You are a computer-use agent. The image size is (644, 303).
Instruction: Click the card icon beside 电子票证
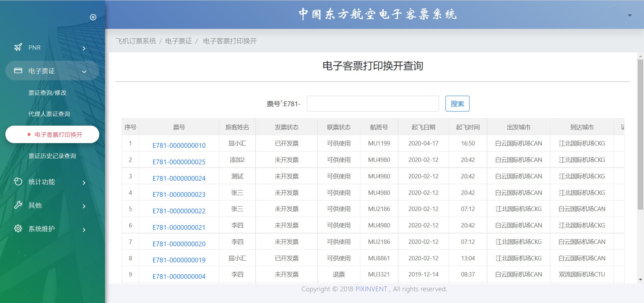(18, 71)
